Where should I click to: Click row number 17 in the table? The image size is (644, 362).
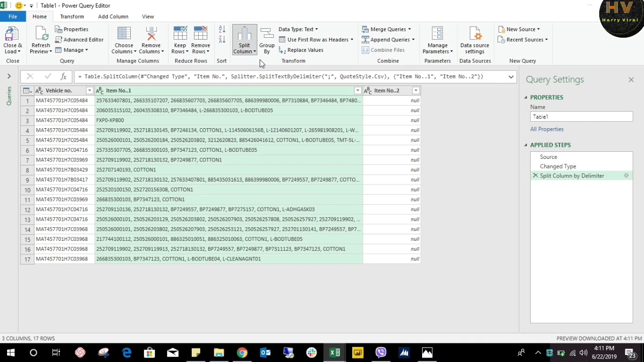coord(27,259)
